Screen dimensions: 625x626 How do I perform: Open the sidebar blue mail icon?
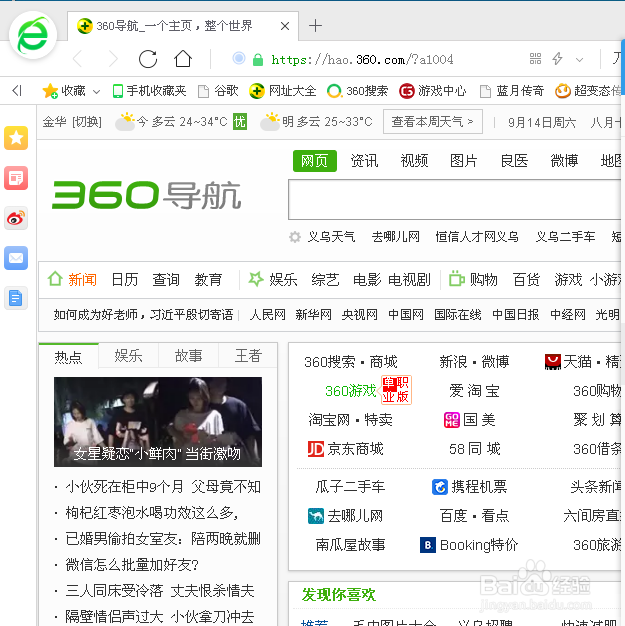tap(16, 258)
